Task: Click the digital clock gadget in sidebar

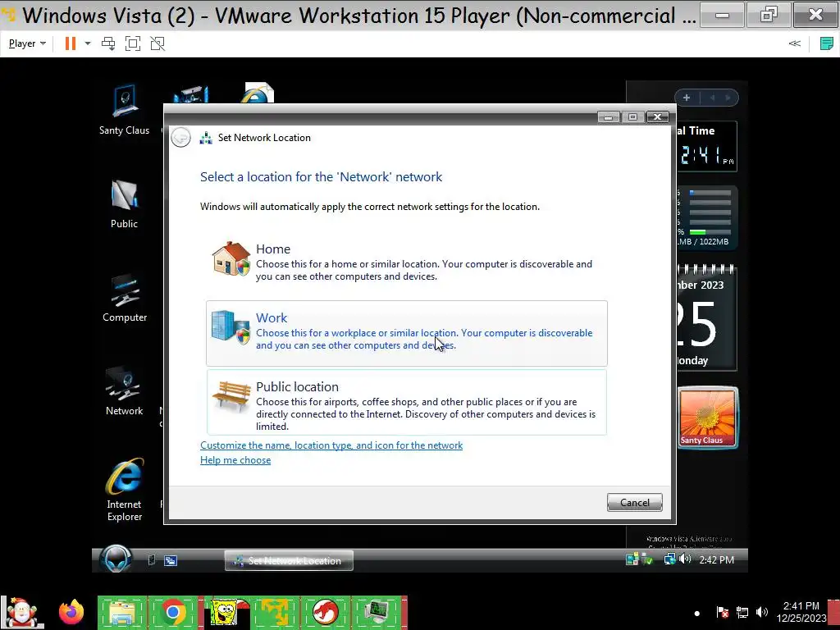Action: click(706, 147)
